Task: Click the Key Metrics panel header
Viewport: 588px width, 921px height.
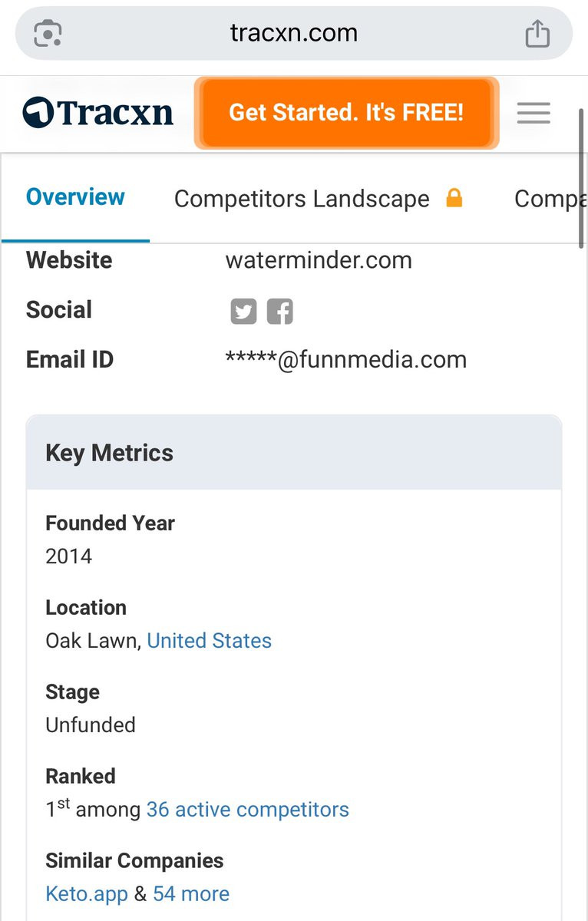Action: click(294, 453)
